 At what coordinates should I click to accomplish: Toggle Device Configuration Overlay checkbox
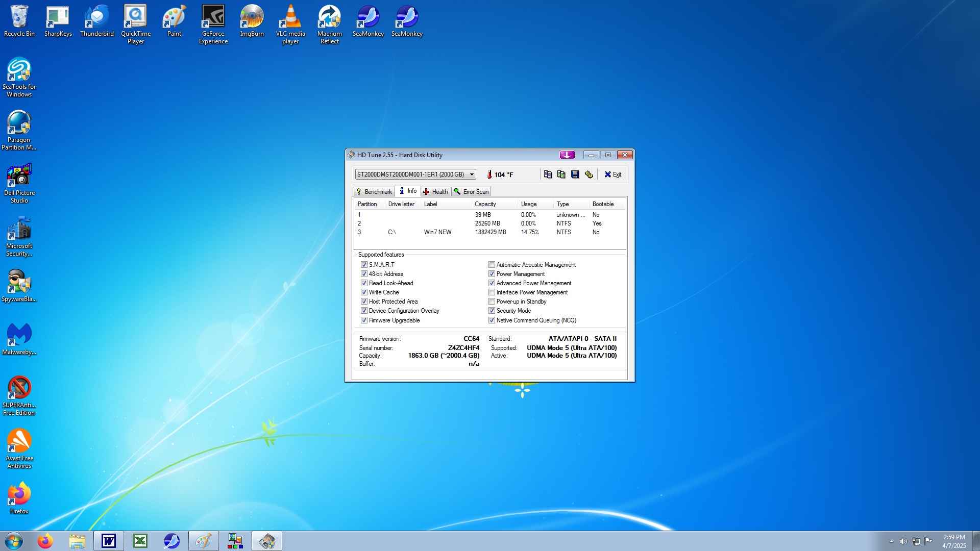click(x=364, y=311)
